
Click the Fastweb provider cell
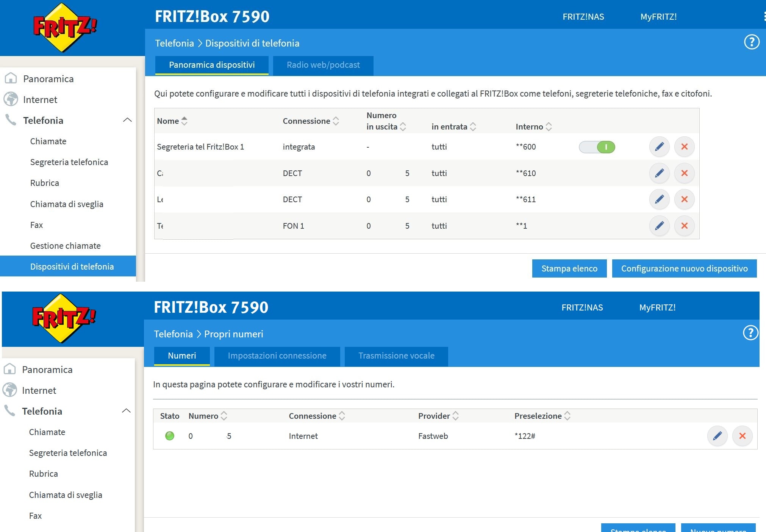click(x=433, y=436)
